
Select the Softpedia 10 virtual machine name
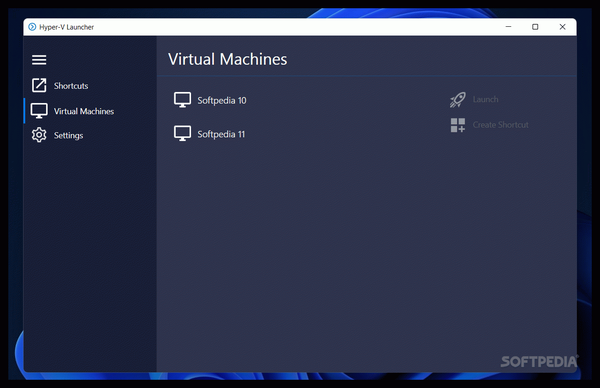[x=222, y=100]
